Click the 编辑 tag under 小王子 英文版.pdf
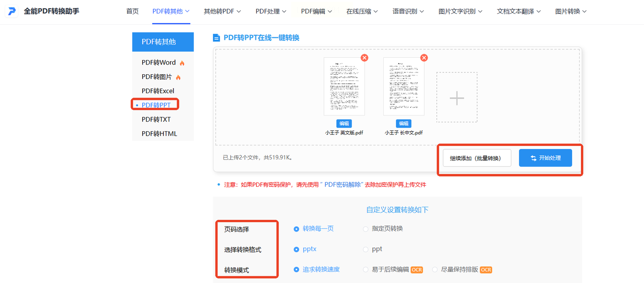This screenshot has height=283, width=644. 344,124
